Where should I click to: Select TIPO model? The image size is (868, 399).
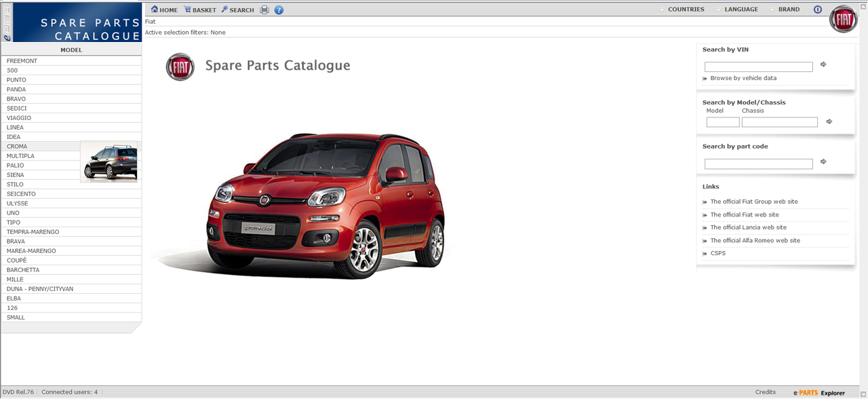click(x=71, y=223)
